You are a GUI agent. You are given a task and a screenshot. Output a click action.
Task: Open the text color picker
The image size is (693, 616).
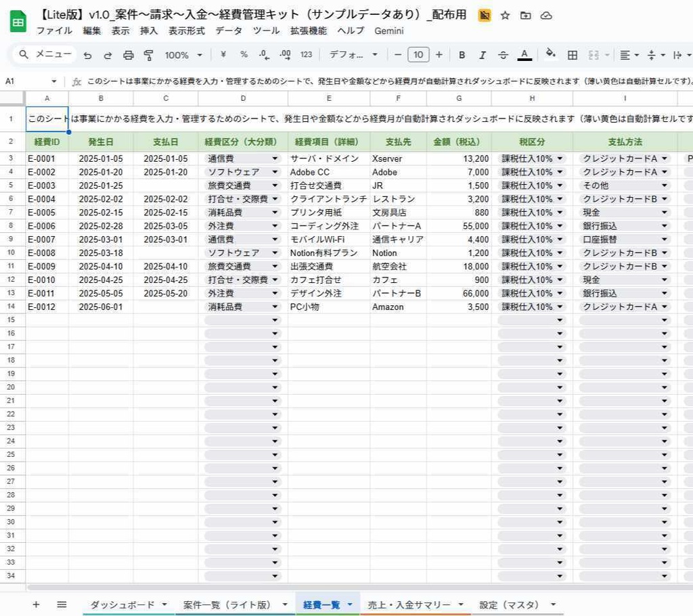click(523, 55)
